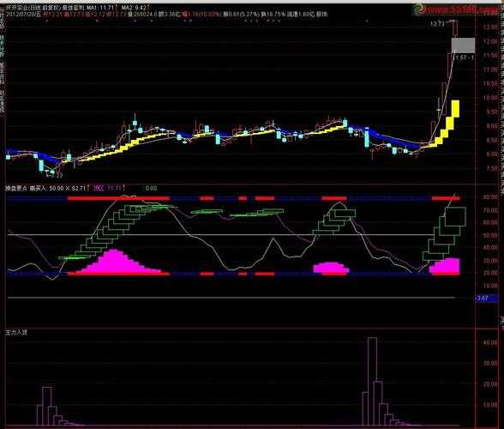Click the green swirl site logo
Image resolution: width=504 pixels, height=429 pixels.
pyautogui.click(x=419, y=9)
